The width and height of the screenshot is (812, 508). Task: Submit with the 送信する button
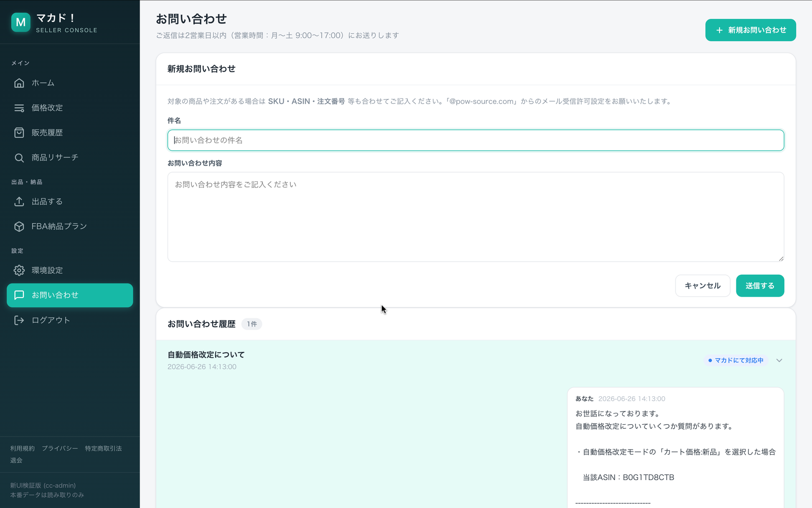click(x=760, y=285)
